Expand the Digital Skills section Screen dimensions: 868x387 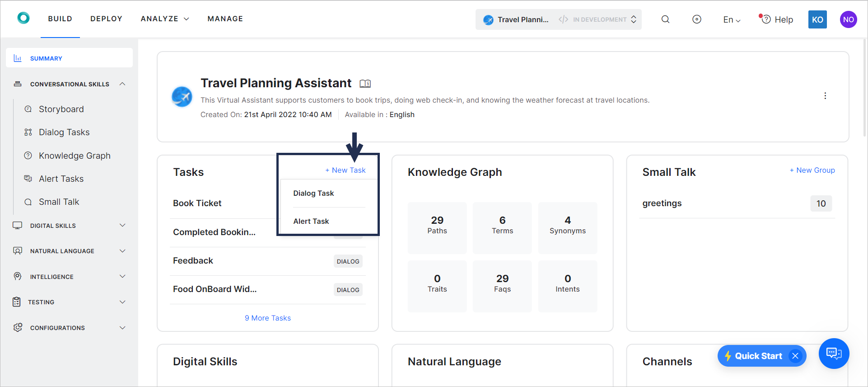click(122, 225)
